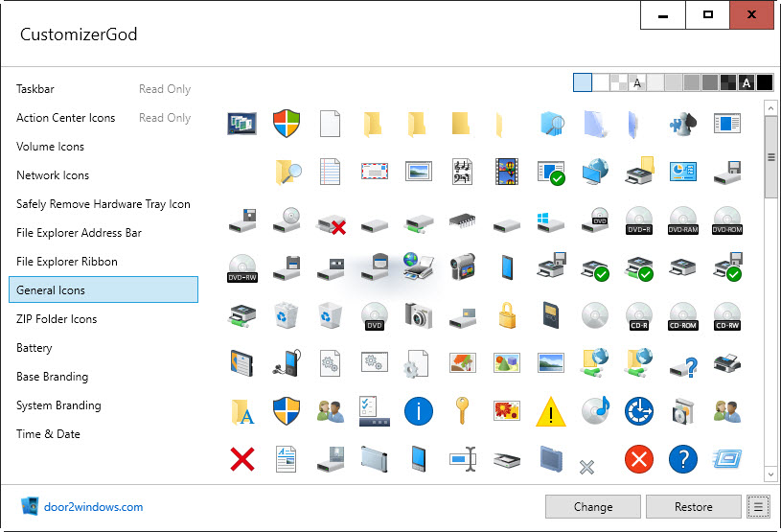
Task: Click the sheet music document icon
Action: pyautogui.click(x=462, y=172)
